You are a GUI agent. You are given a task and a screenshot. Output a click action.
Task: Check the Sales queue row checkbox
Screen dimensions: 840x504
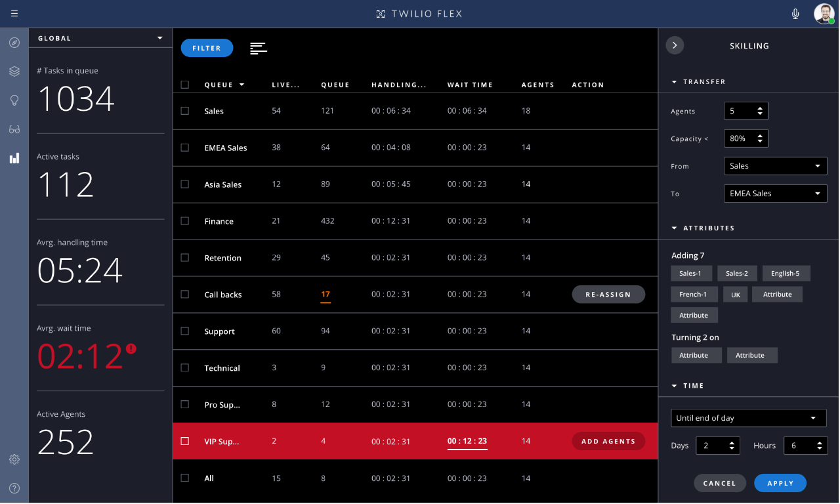click(184, 111)
